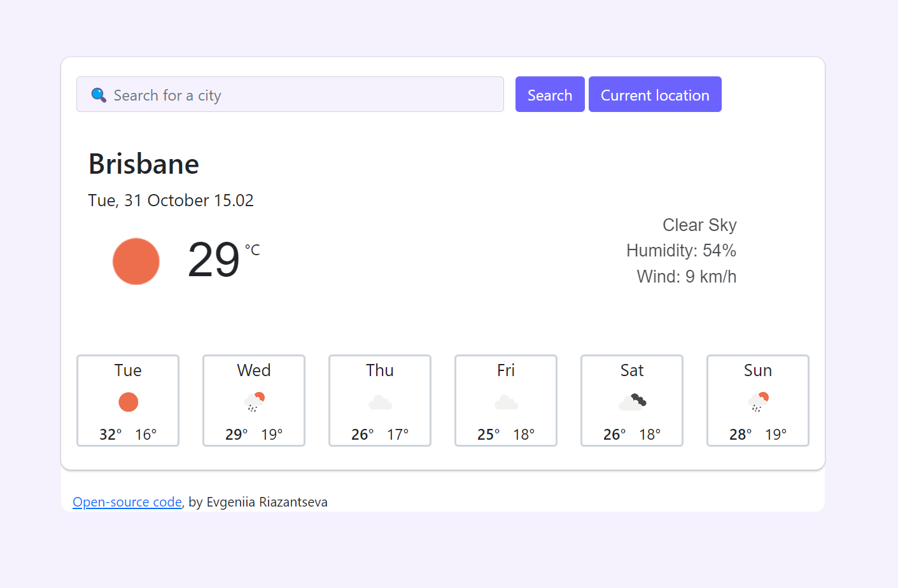
Task: Select Tuesday's sunny weather icon
Action: click(128, 402)
